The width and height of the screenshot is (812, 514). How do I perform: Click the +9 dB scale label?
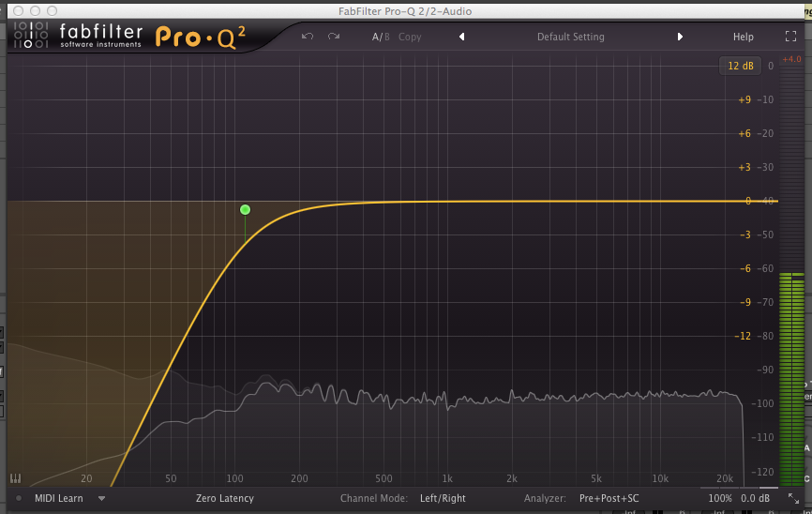[744, 99]
